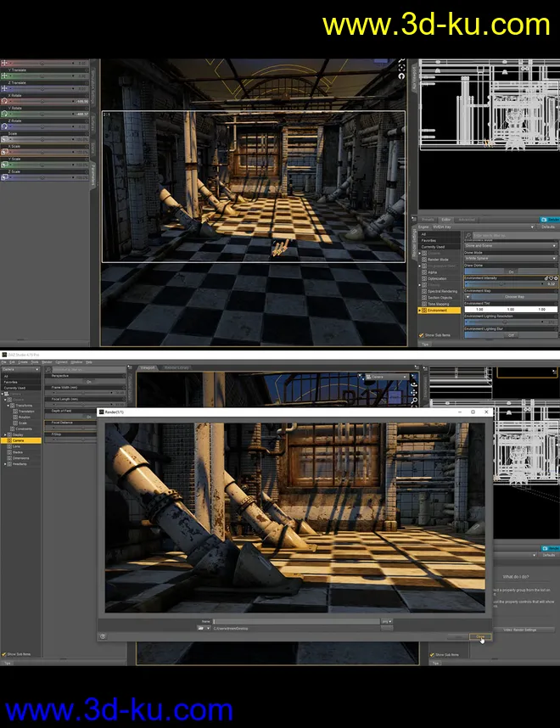Viewport: 560px width, 728px height.
Task: Toggle Show Sub Items checkbox in Render Settings
Action: [422, 335]
